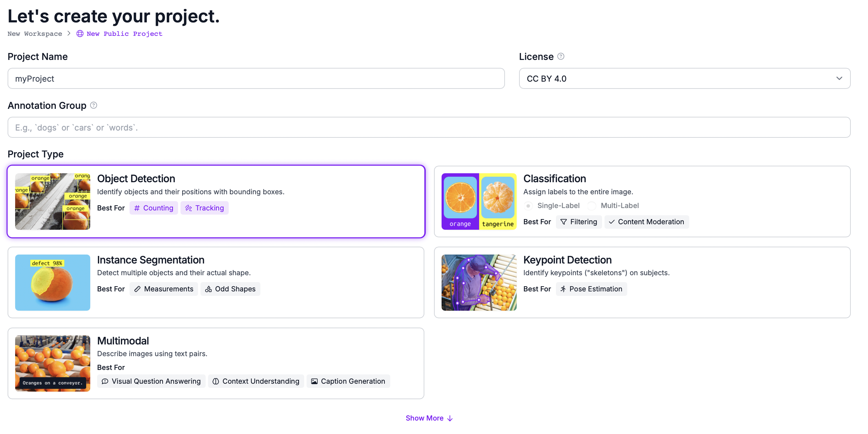Click the down arrow next to Show More
The height and width of the screenshot is (434, 868).
[x=450, y=418]
